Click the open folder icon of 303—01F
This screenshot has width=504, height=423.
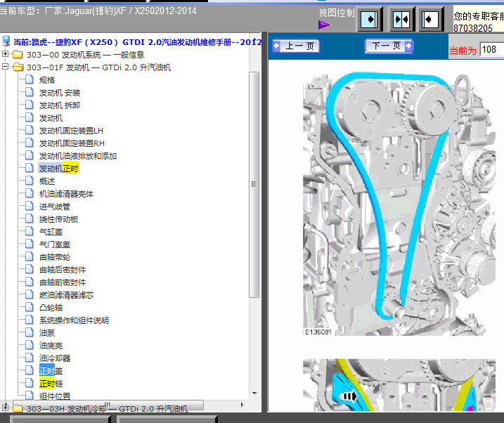coord(18,67)
